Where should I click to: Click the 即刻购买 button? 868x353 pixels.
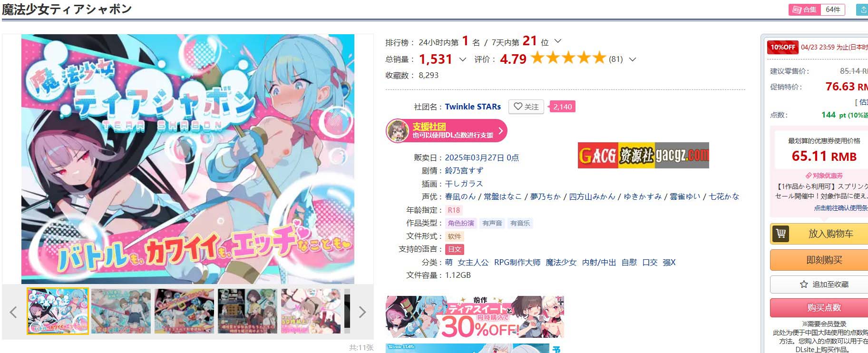pyautogui.click(x=824, y=260)
